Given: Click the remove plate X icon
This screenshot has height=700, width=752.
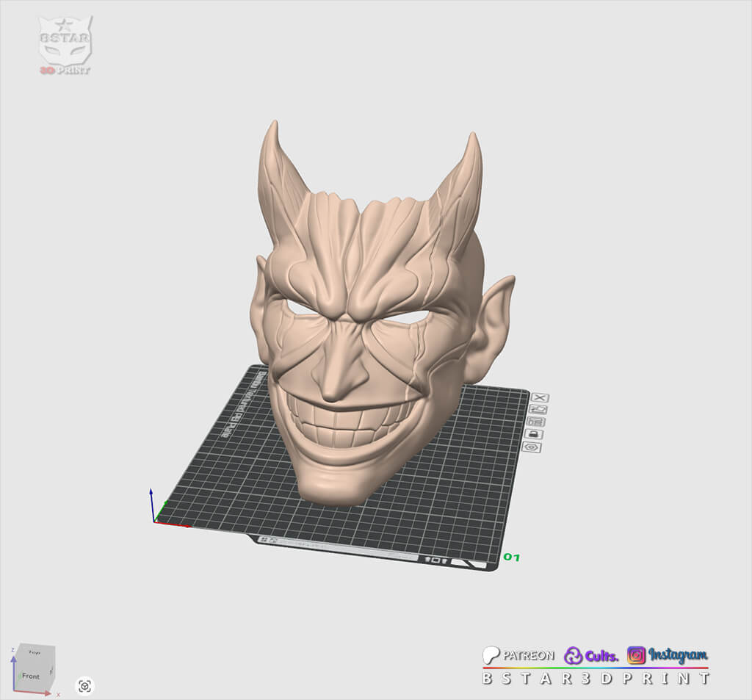Looking at the screenshot, I should [x=540, y=397].
